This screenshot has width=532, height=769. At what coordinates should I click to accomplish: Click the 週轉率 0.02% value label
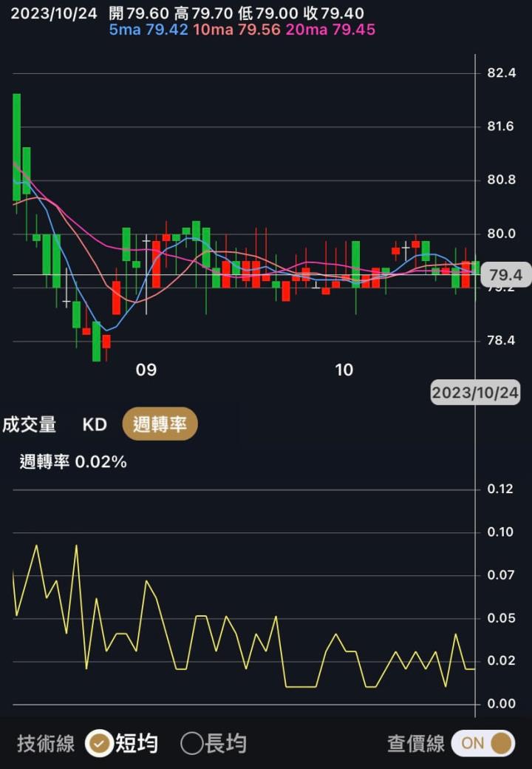click(x=73, y=461)
